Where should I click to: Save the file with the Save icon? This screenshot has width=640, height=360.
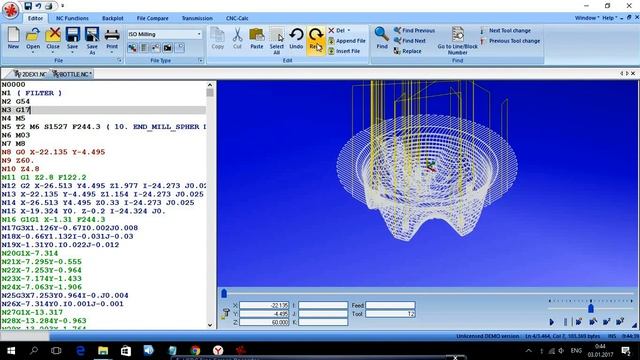point(73,35)
